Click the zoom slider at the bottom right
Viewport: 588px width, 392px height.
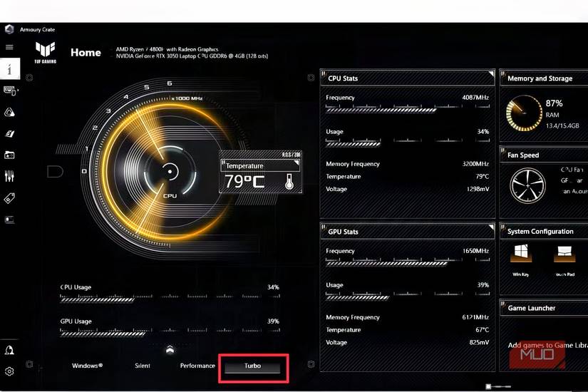[498, 386]
